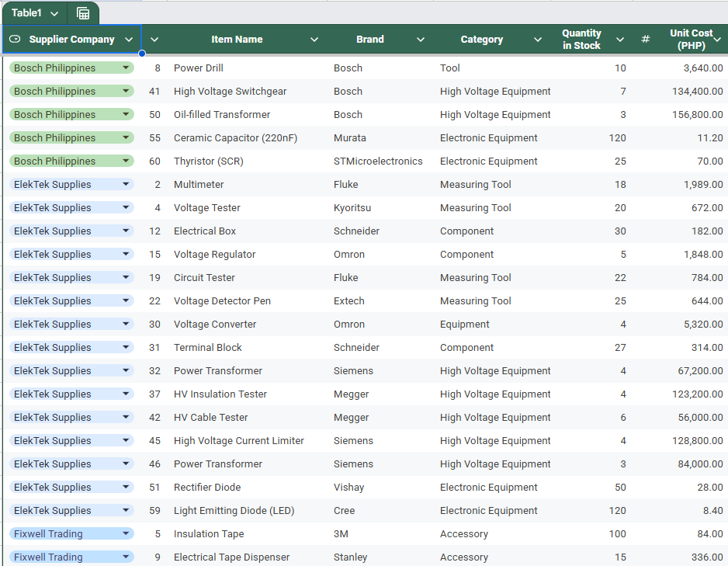728x566 pixels.
Task: Open supplier chip for Circuit Tester row
Action: click(71, 277)
